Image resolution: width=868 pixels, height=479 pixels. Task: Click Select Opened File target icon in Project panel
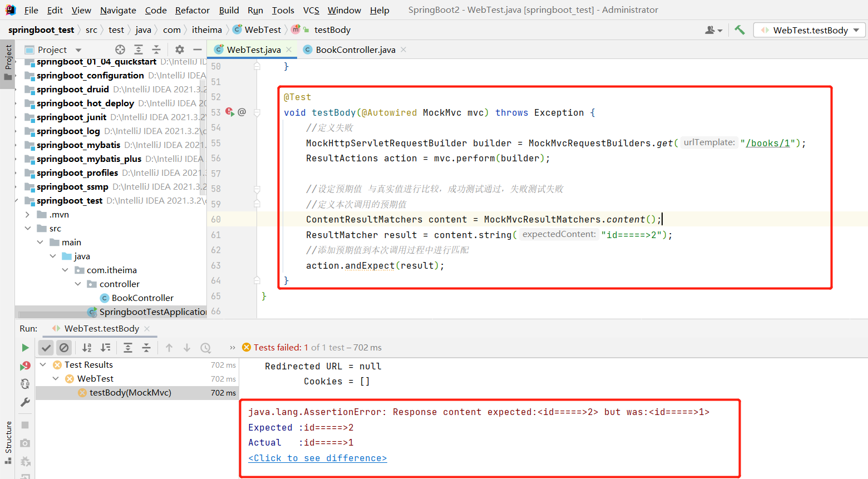[120, 50]
